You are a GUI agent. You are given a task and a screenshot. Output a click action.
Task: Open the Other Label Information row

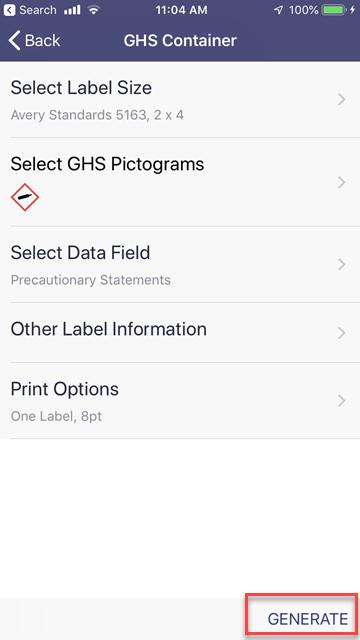point(180,333)
